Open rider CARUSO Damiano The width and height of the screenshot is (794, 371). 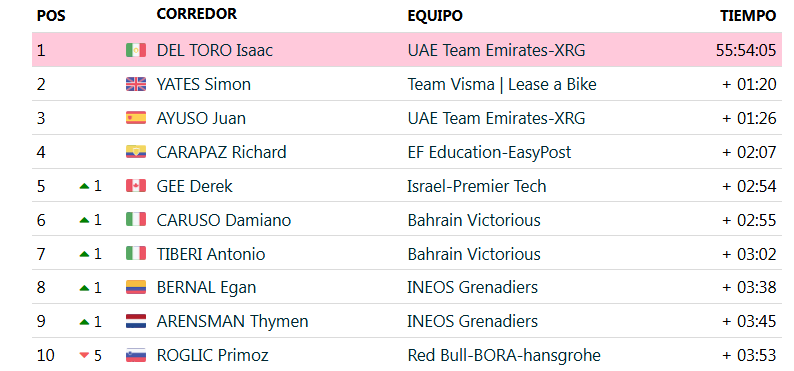pos(224,220)
